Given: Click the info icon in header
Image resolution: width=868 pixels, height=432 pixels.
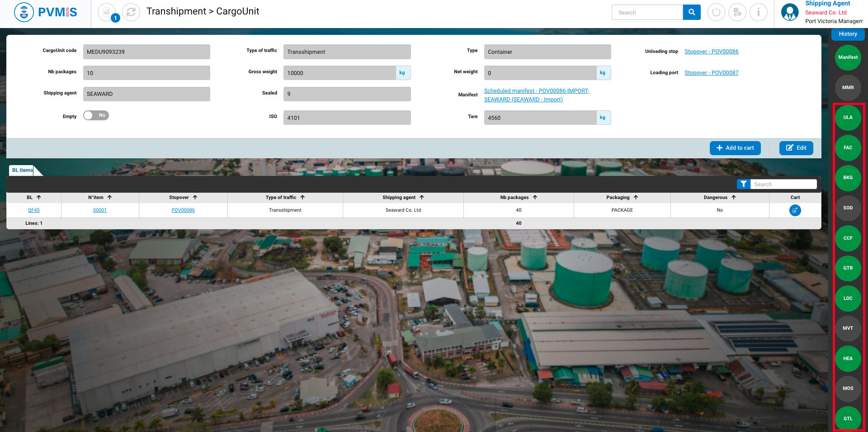Looking at the screenshot, I should pyautogui.click(x=759, y=12).
